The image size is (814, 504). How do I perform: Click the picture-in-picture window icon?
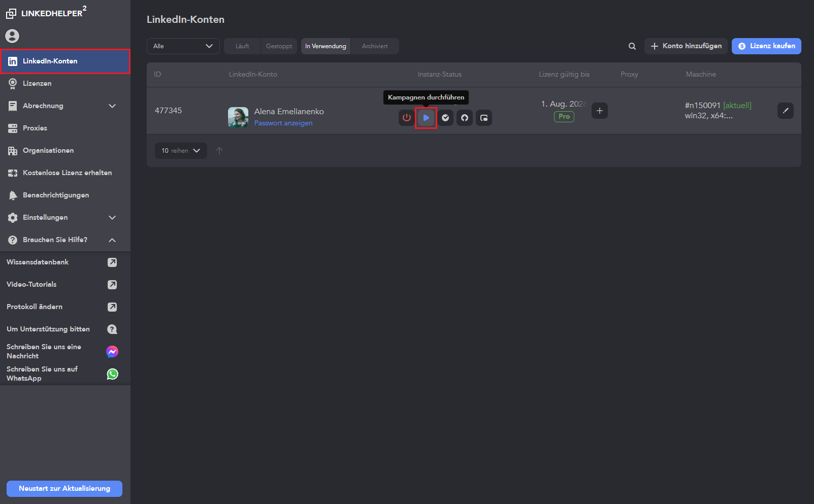point(484,118)
